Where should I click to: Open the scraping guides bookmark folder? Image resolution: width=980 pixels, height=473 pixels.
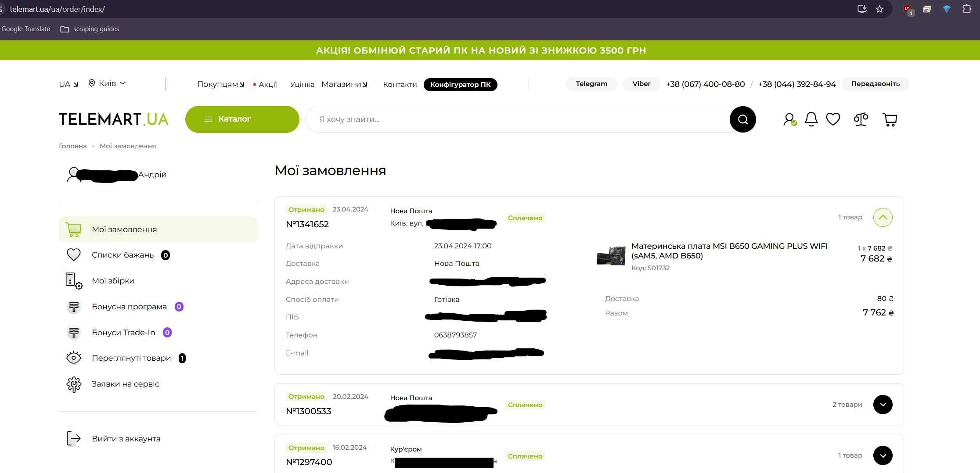[90, 29]
